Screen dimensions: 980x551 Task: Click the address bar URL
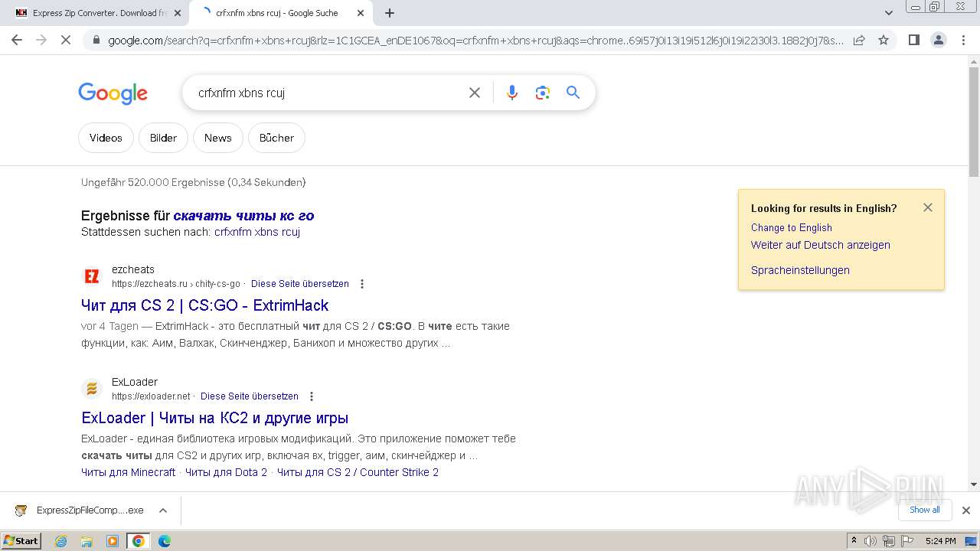click(x=475, y=40)
